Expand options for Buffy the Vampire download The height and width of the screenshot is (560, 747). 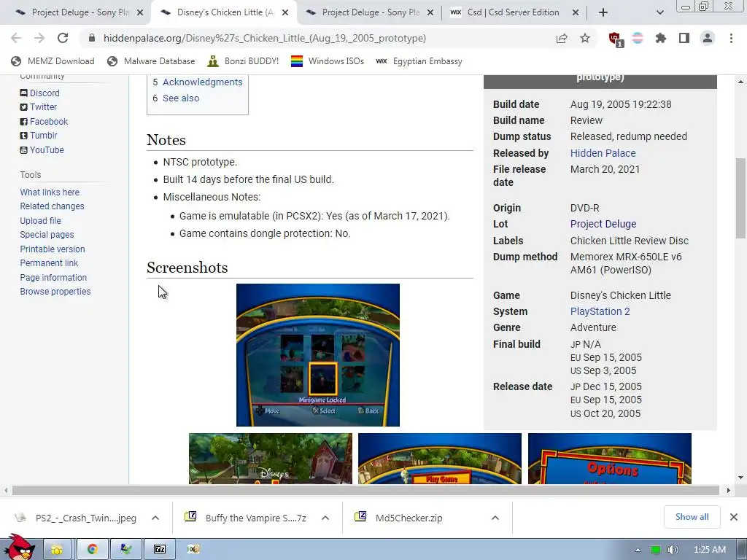coord(325,518)
